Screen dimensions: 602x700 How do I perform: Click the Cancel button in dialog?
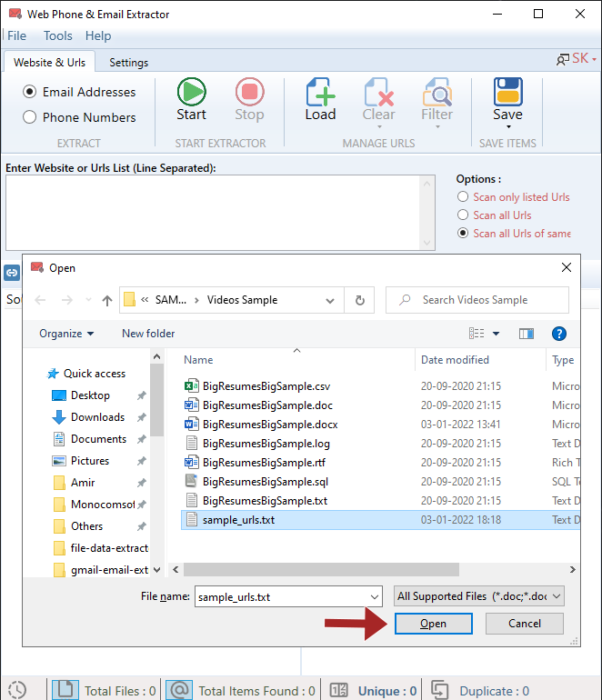[x=525, y=624]
